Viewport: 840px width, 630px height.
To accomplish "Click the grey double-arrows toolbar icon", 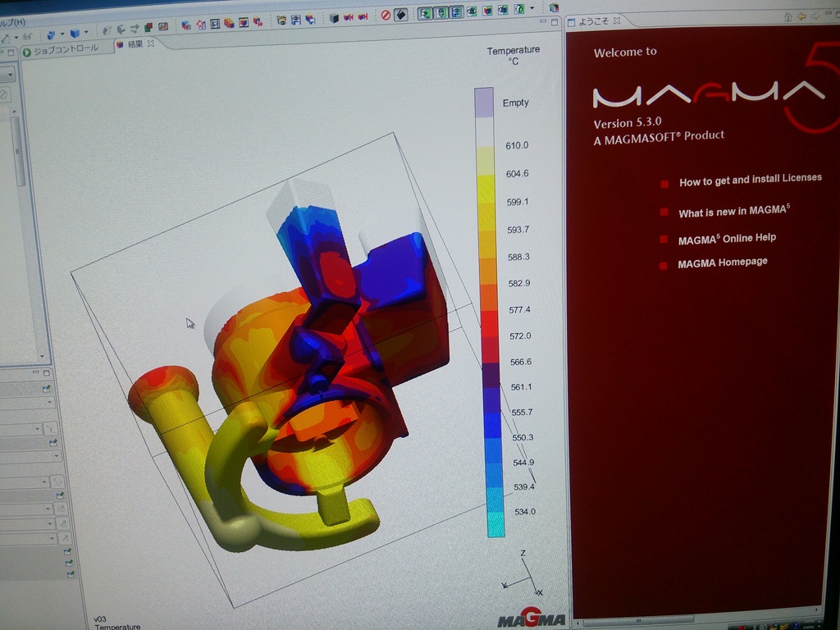I will 135,28.
